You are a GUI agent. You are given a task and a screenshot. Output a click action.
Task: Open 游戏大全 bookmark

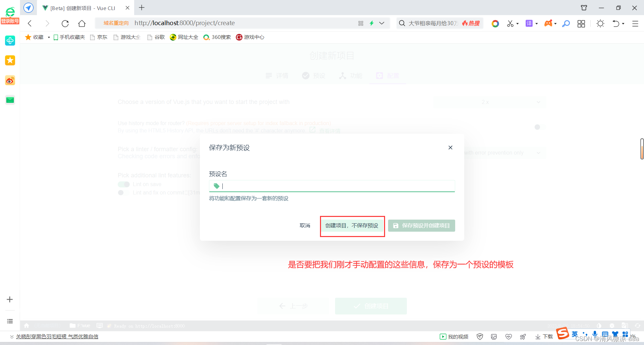click(127, 37)
